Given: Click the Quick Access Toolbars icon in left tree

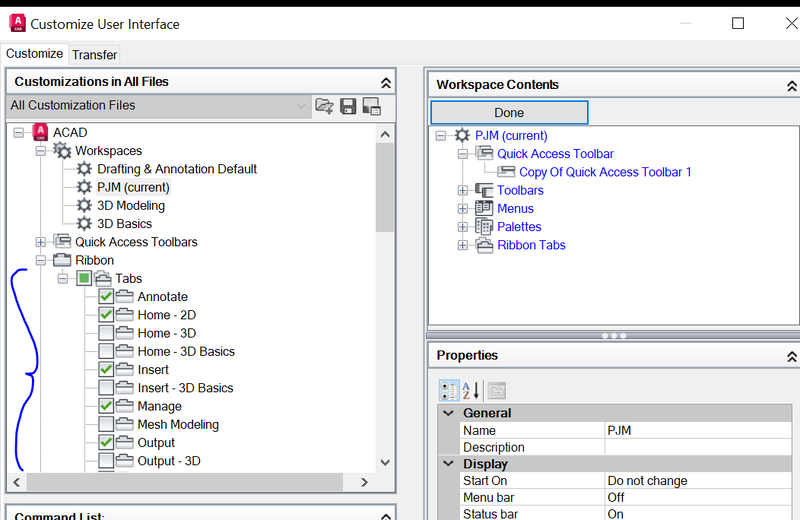Looking at the screenshot, I should pos(62,241).
